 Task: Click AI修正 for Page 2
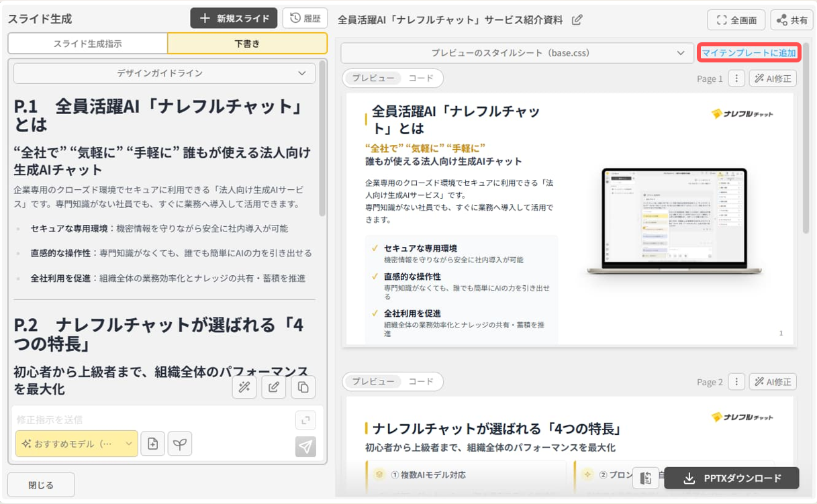click(x=773, y=382)
